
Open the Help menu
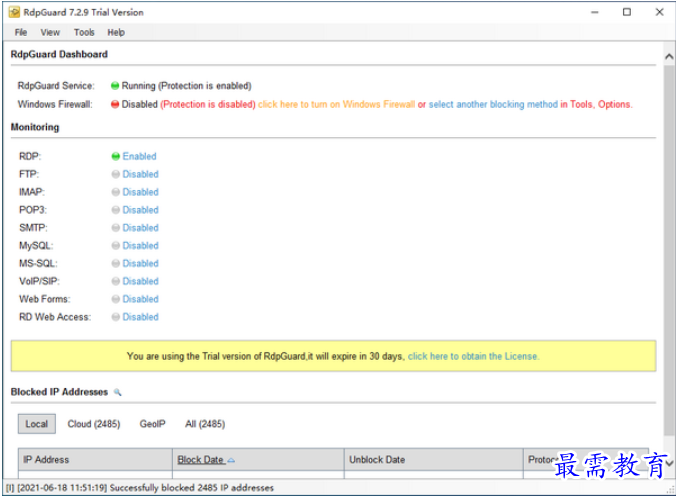(116, 32)
